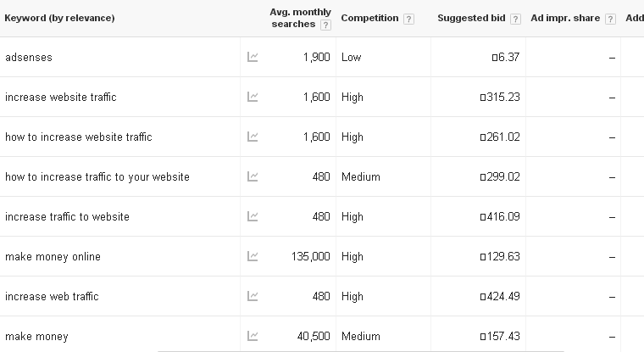
Task: Sort by Keyword (by relevance) header
Action: click(59, 18)
